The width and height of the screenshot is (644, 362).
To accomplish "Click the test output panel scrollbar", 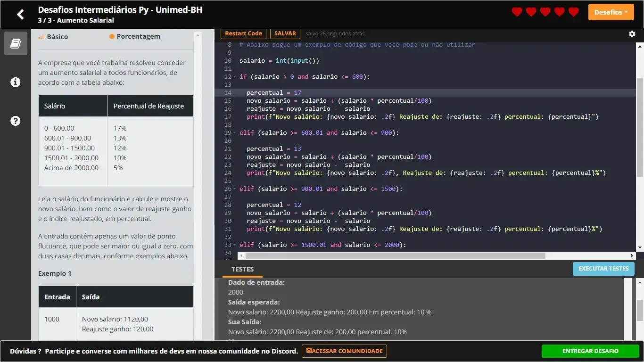I will tap(640, 310).
